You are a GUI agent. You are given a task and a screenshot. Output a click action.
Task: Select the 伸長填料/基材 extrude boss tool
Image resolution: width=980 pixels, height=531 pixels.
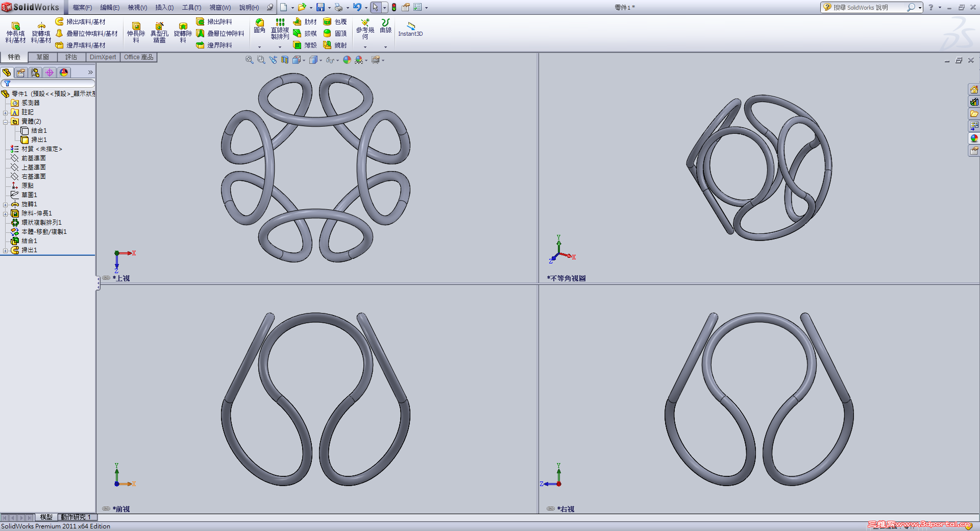(x=15, y=32)
